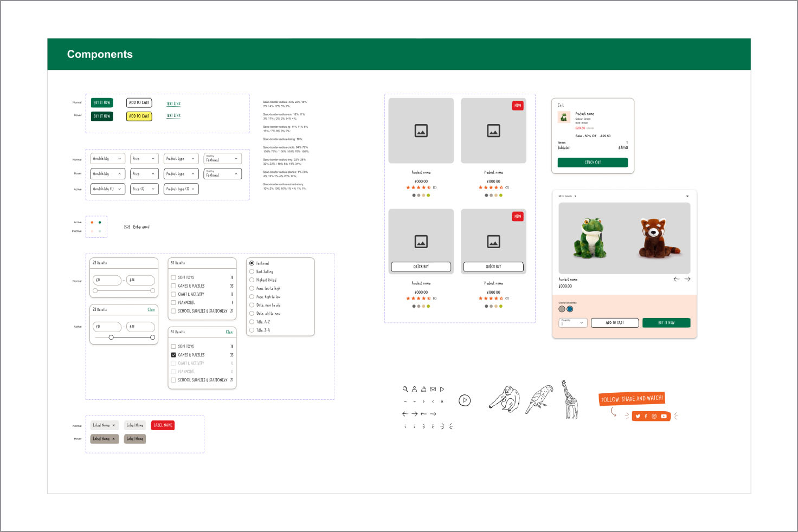Image resolution: width=798 pixels, height=532 pixels.
Task: Click the Enter email input field
Action: pos(141,227)
